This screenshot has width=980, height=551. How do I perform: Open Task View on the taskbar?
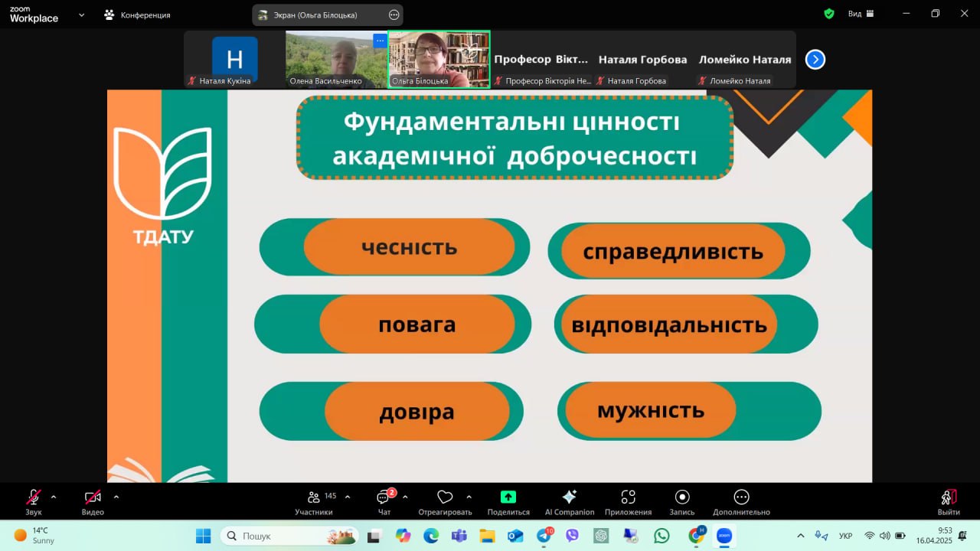click(x=374, y=536)
